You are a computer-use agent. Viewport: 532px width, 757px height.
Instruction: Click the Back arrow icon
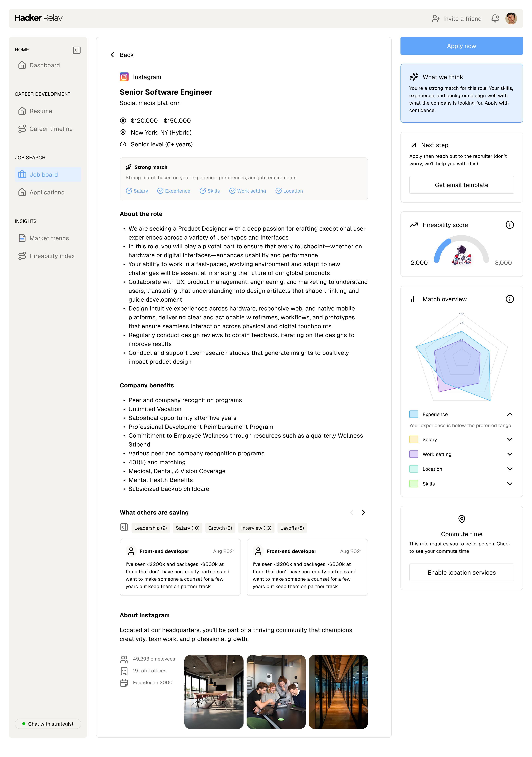point(112,55)
